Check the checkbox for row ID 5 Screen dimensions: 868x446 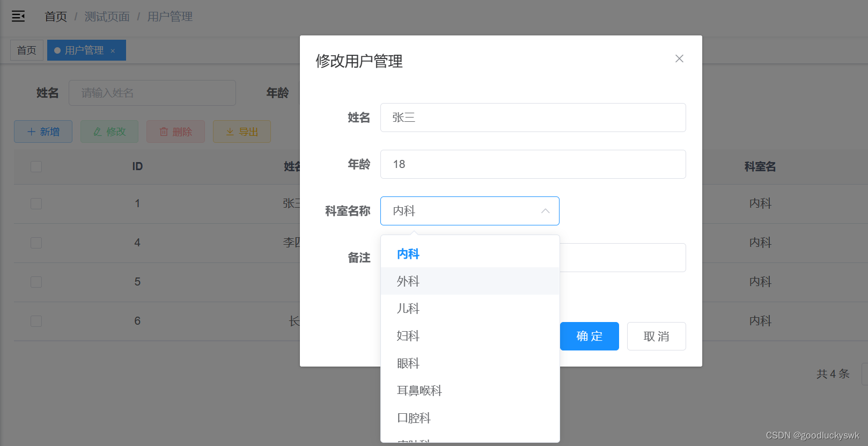36,282
